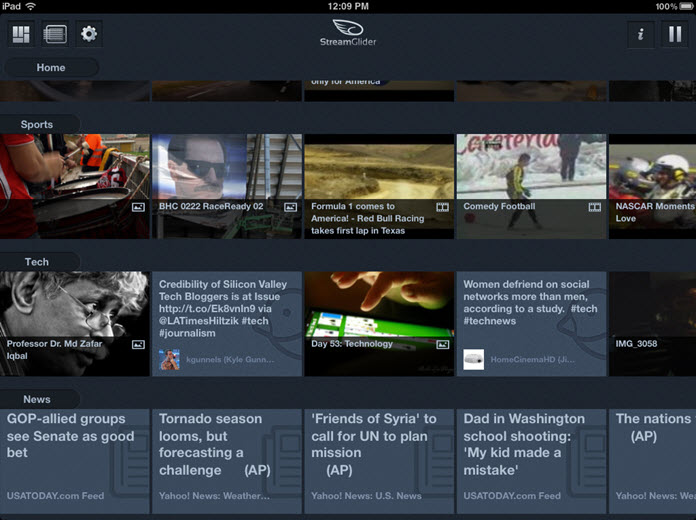Switch to list view layout
Viewport: 696px width, 520px height.
pos(55,34)
